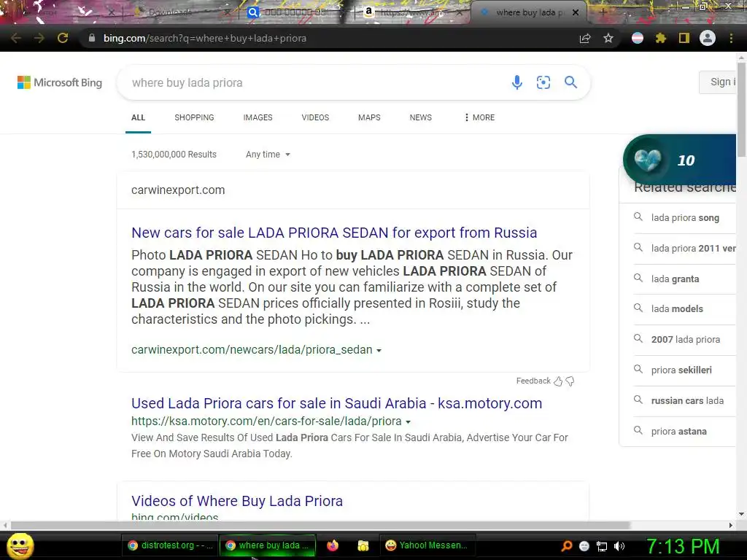
Task: Open 'New cars for sale LADA PRIORA SEDAN' link
Action: pyautogui.click(x=334, y=233)
